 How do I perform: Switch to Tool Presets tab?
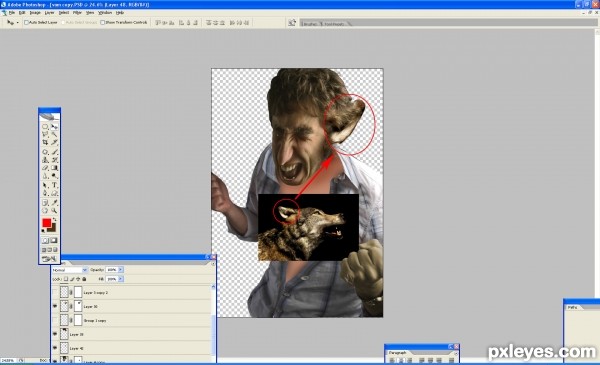coord(334,24)
